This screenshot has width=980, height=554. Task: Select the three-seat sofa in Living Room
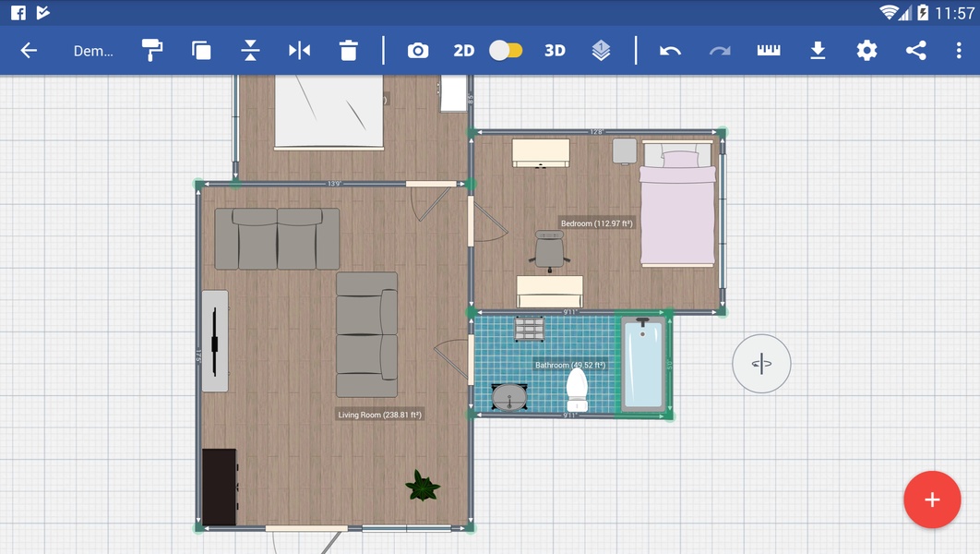(277, 239)
